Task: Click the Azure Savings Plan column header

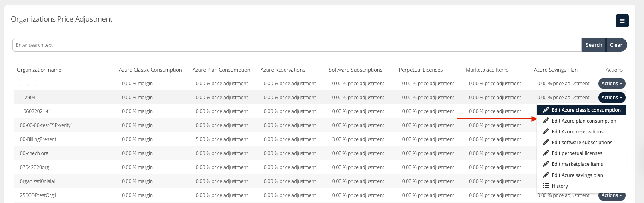Action: [556, 70]
